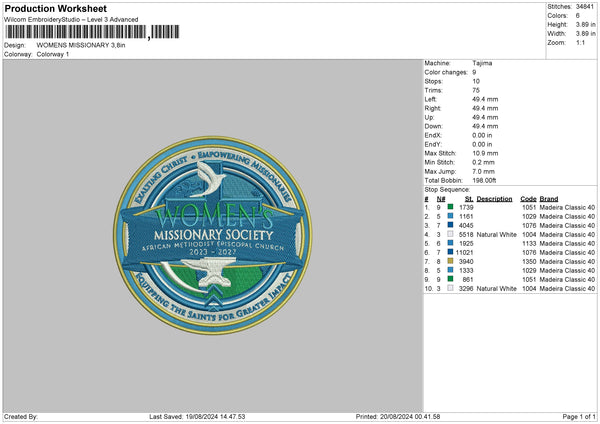Click the embroidered Women's Missionary Society design preview
This screenshot has width=600, height=424.
(x=213, y=236)
